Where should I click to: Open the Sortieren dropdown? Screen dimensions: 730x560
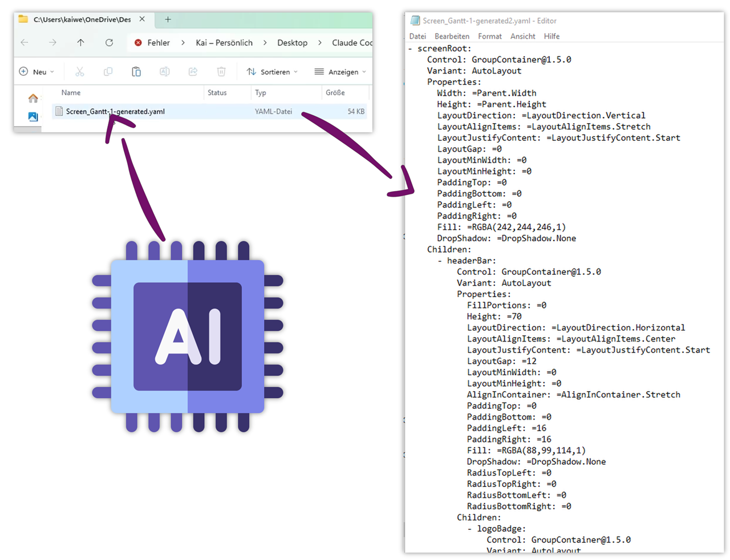click(272, 72)
